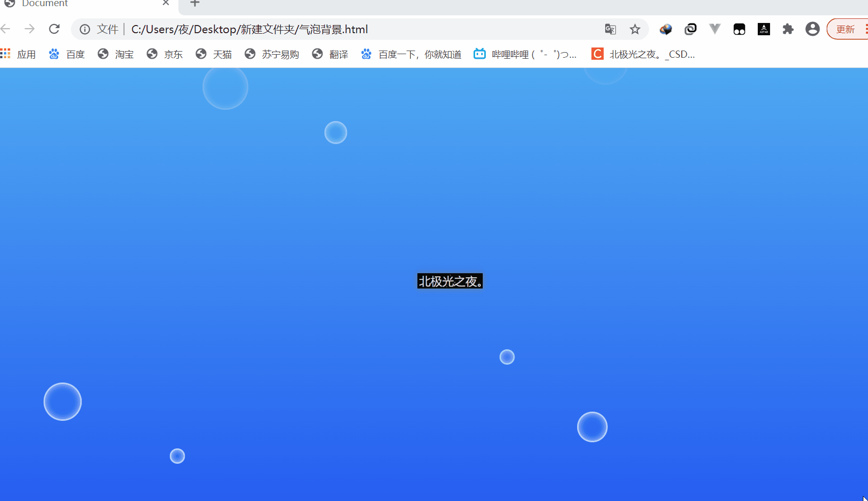Open the colorful ball extension icon
This screenshot has height=501, width=868.
pos(665,30)
